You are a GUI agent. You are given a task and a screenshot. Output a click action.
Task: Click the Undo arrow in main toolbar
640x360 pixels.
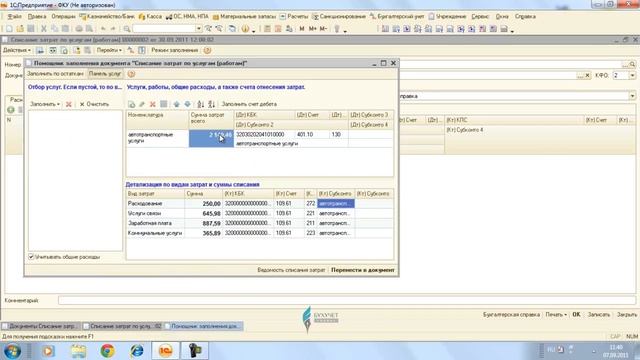103,29
